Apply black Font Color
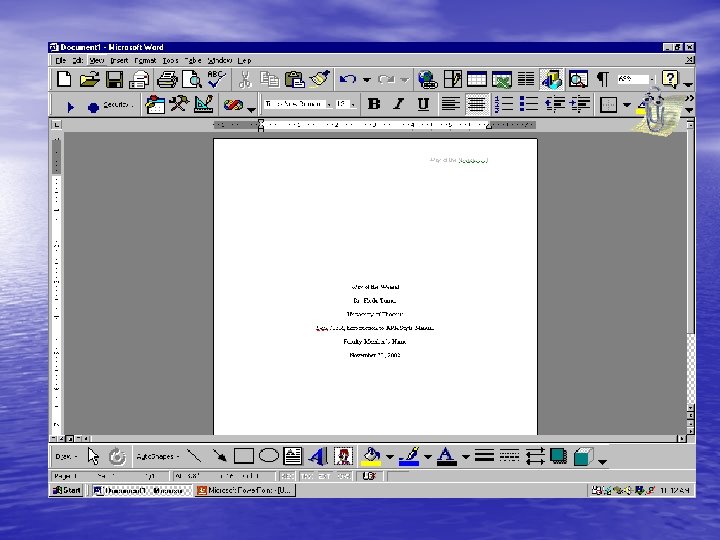This screenshot has width=720, height=540. pyautogui.click(x=446, y=456)
